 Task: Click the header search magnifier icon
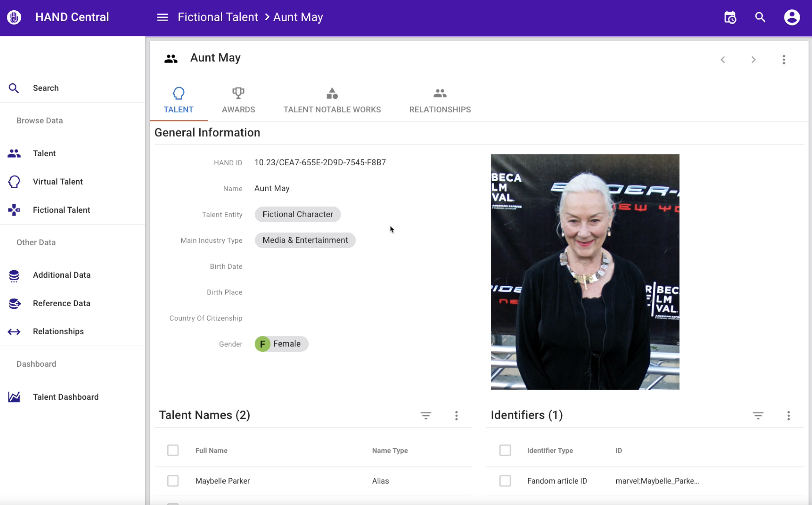click(760, 17)
